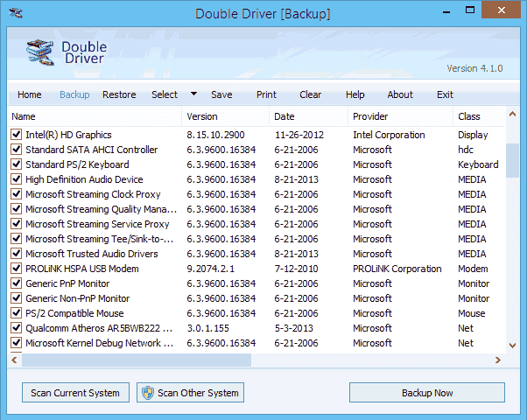527x420 pixels.
Task: Deselect Microsoft Streaming Quality Manager checkbox
Action: coord(16,208)
